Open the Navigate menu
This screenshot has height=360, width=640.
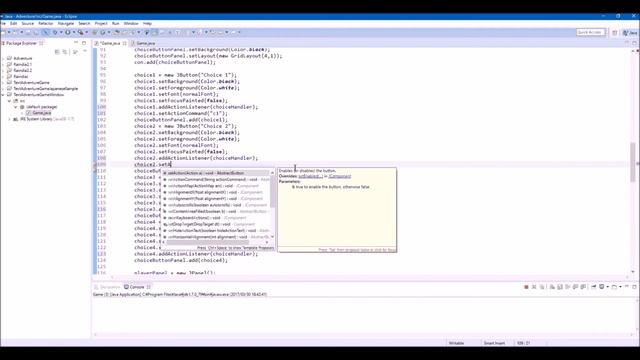point(66,24)
